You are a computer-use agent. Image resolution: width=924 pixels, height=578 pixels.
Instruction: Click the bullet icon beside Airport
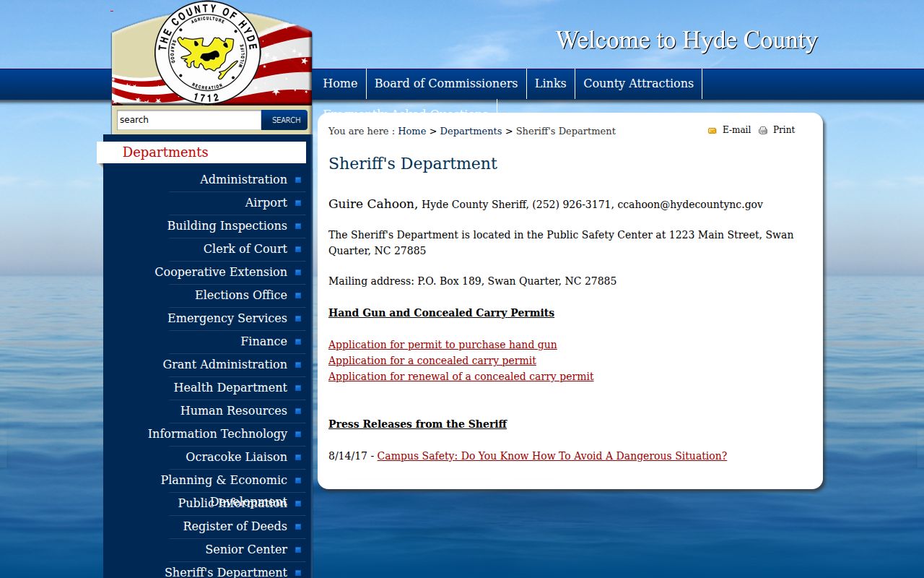coord(298,203)
